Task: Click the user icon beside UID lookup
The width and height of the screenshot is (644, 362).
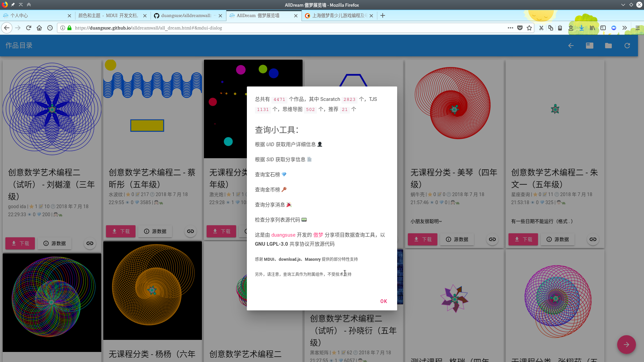Action: click(320, 144)
